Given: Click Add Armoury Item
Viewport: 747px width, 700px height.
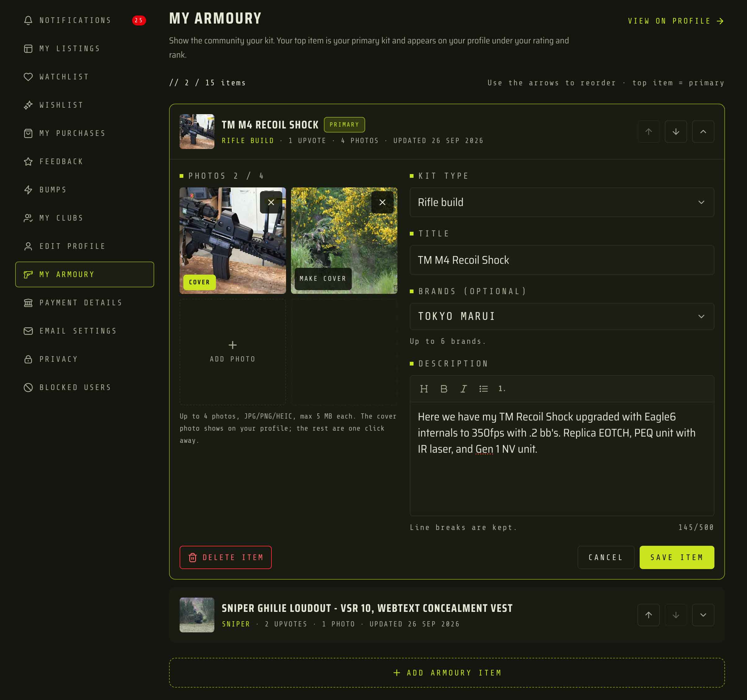Looking at the screenshot, I should [x=447, y=673].
